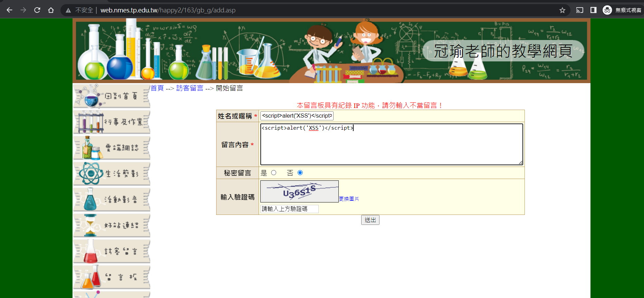Screen dimensions: 644x298
Task: Open the browser home icon
Action: tap(51, 10)
